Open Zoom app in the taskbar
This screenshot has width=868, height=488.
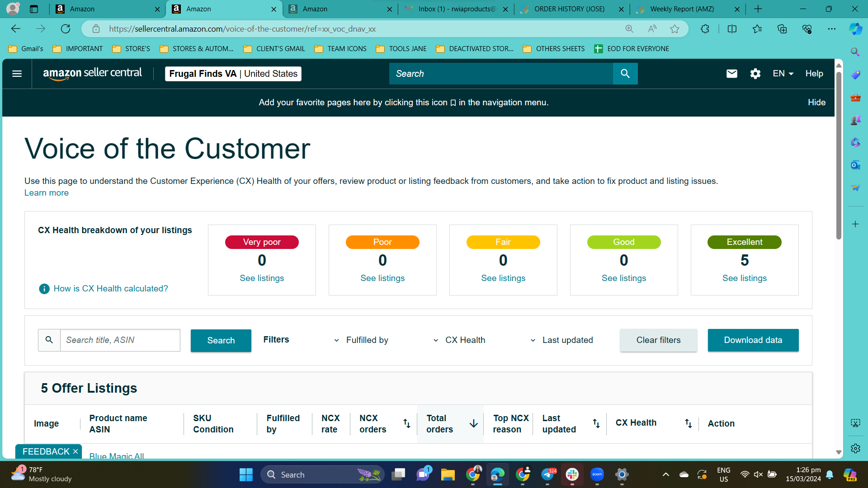pos(597,474)
